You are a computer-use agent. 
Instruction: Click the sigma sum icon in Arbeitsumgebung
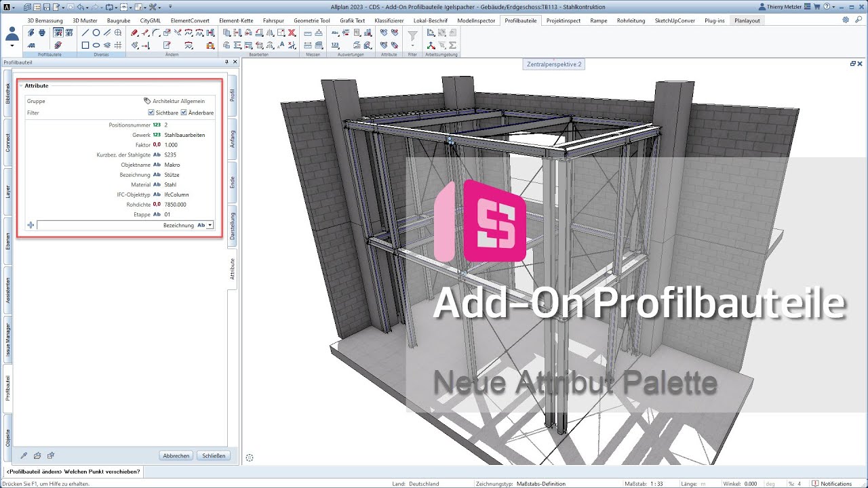point(452,45)
